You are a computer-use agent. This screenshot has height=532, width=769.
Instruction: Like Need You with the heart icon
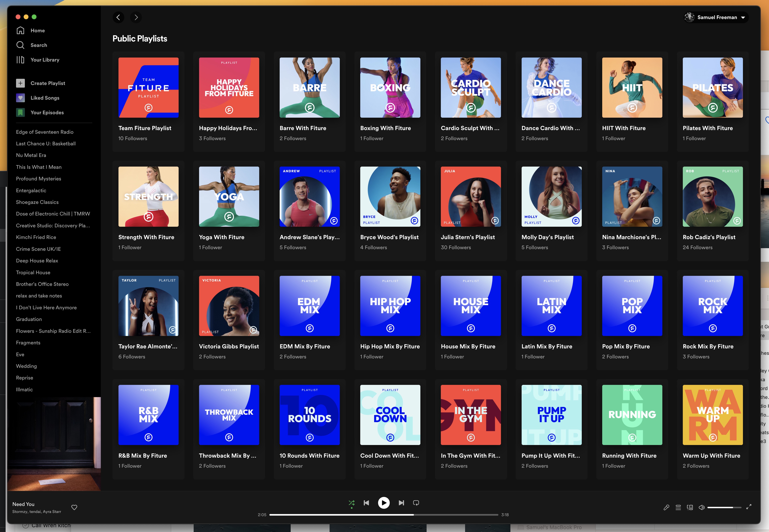tap(74, 507)
